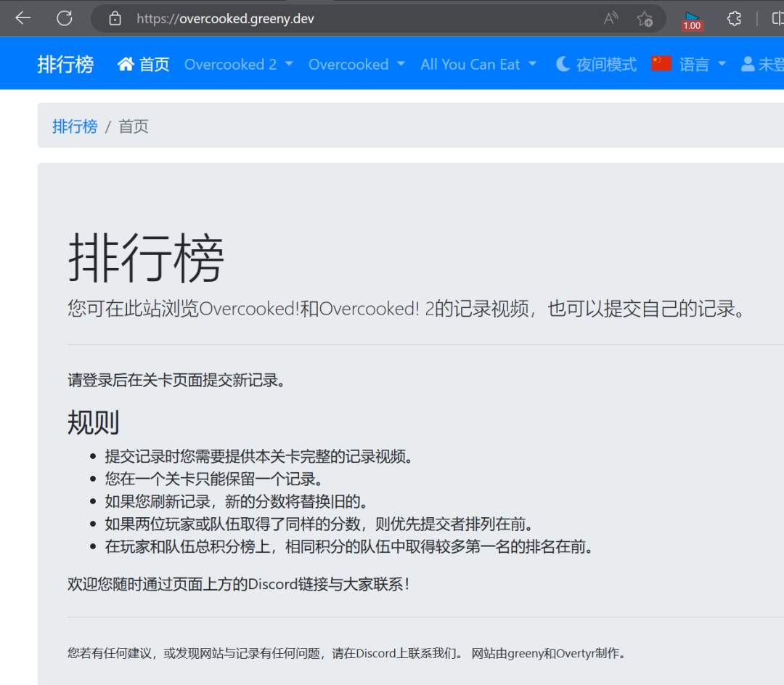Click the house icon next to 首页
This screenshot has height=685, width=784.
click(x=126, y=65)
